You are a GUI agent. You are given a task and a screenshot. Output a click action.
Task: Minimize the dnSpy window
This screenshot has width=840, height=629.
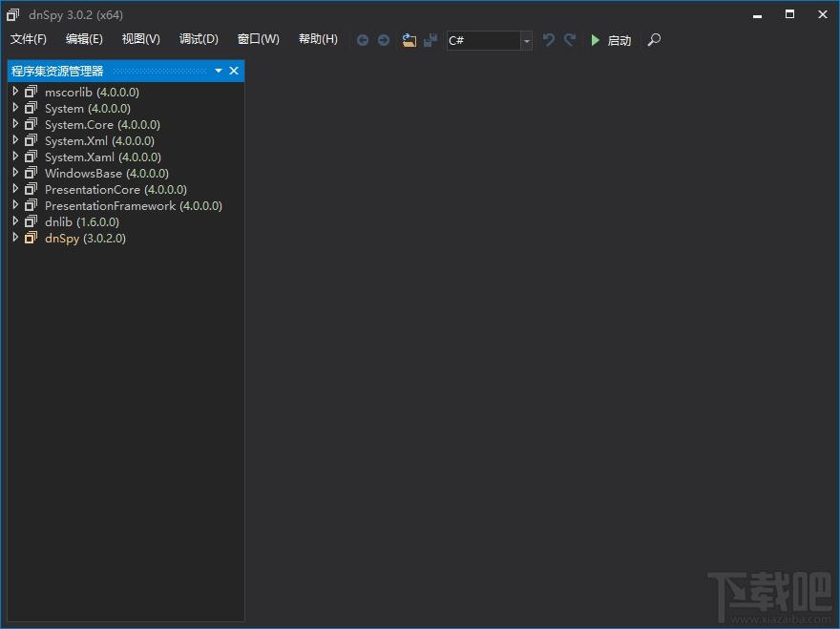tap(757, 15)
